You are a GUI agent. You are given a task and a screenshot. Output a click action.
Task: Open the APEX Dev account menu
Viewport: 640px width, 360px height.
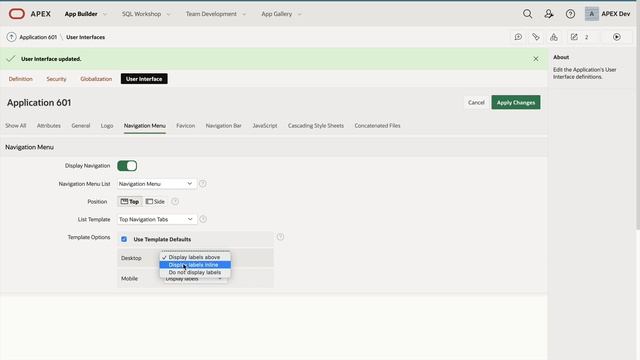pyautogui.click(x=608, y=14)
